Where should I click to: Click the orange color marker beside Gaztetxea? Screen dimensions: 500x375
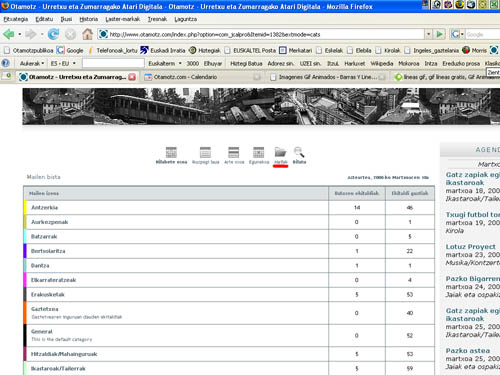pyautogui.click(x=25, y=313)
